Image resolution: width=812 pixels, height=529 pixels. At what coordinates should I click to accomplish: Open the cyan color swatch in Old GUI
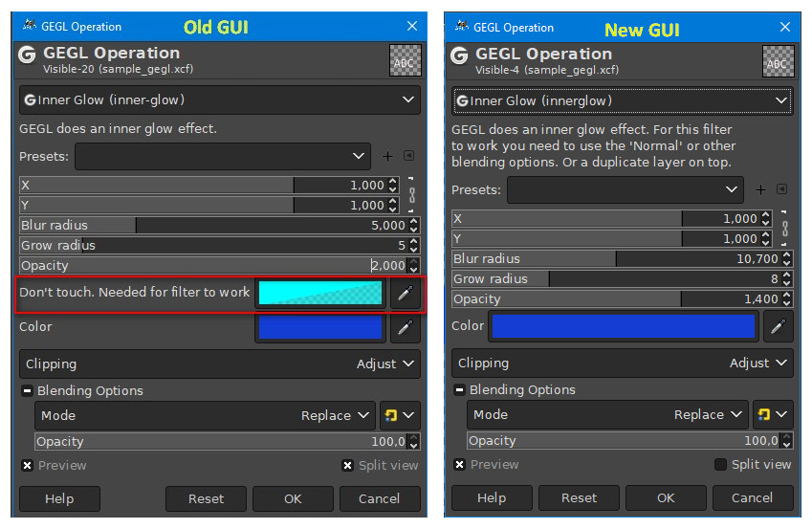(320, 293)
